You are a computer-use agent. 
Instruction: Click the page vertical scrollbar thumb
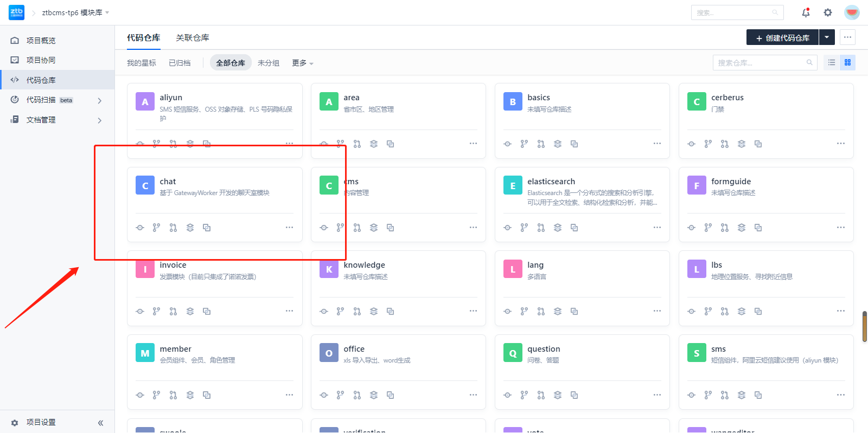pos(865,326)
